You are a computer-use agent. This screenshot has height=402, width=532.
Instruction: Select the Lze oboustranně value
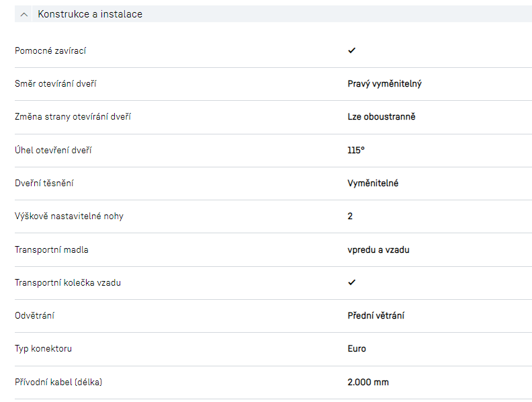[x=382, y=117]
